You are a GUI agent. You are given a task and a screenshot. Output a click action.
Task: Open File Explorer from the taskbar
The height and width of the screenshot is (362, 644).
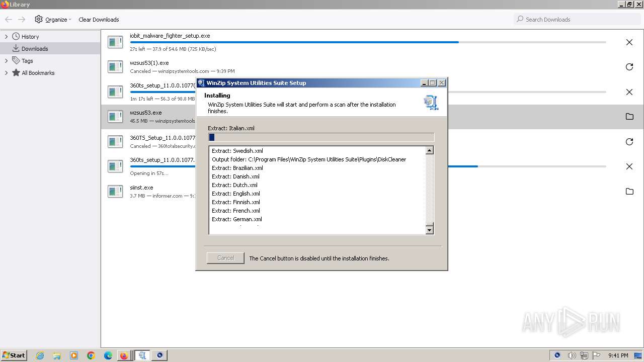click(x=57, y=355)
